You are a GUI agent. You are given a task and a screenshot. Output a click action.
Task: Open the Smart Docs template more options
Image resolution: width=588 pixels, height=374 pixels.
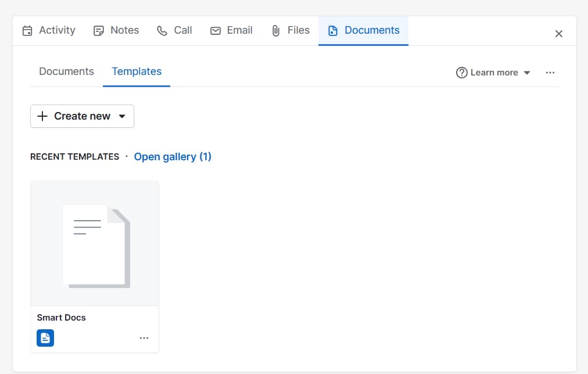point(144,338)
